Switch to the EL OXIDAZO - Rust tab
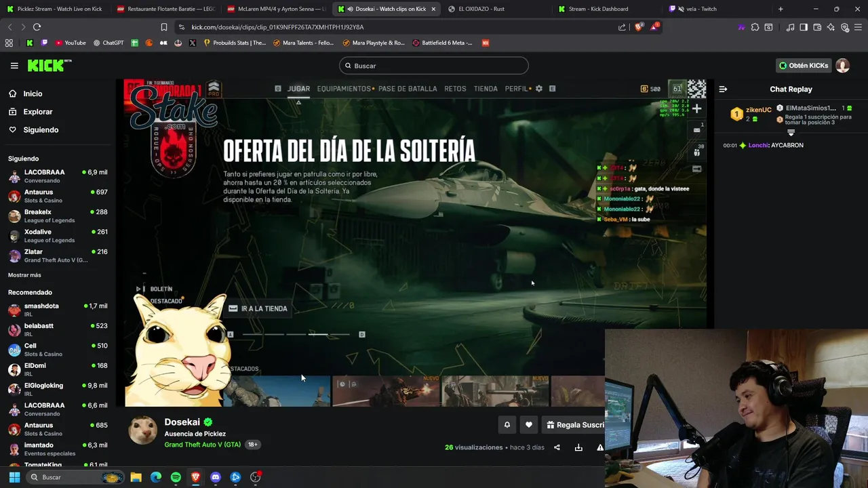 pos(497,9)
